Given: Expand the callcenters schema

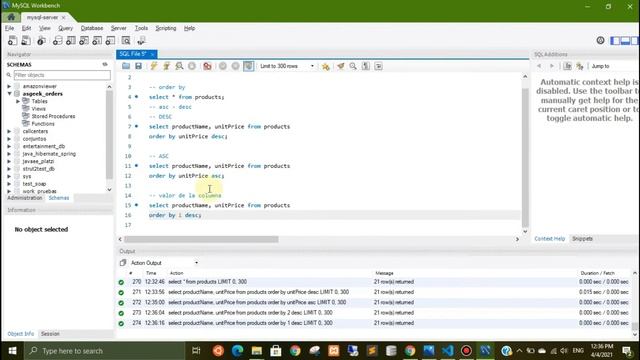Looking at the screenshot, I should (9, 131).
